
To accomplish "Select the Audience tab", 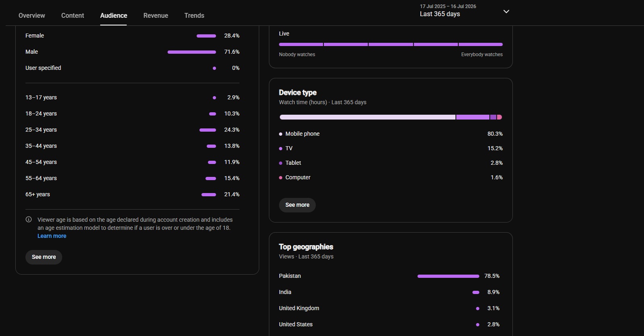I will point(113,15).
